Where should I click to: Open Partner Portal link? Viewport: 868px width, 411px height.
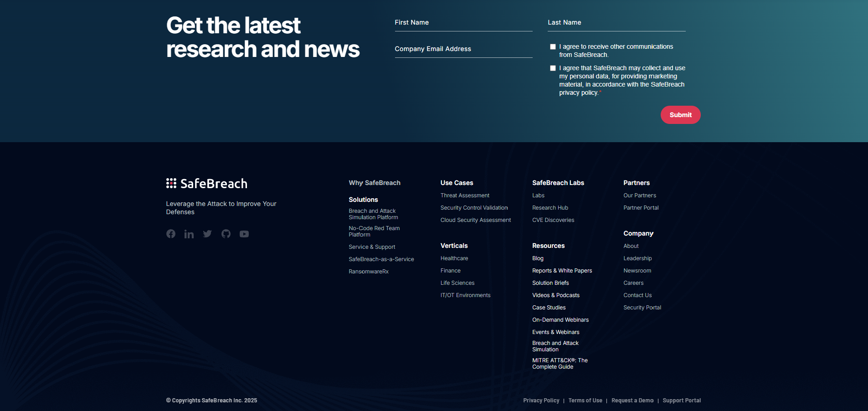click(641, 208)
